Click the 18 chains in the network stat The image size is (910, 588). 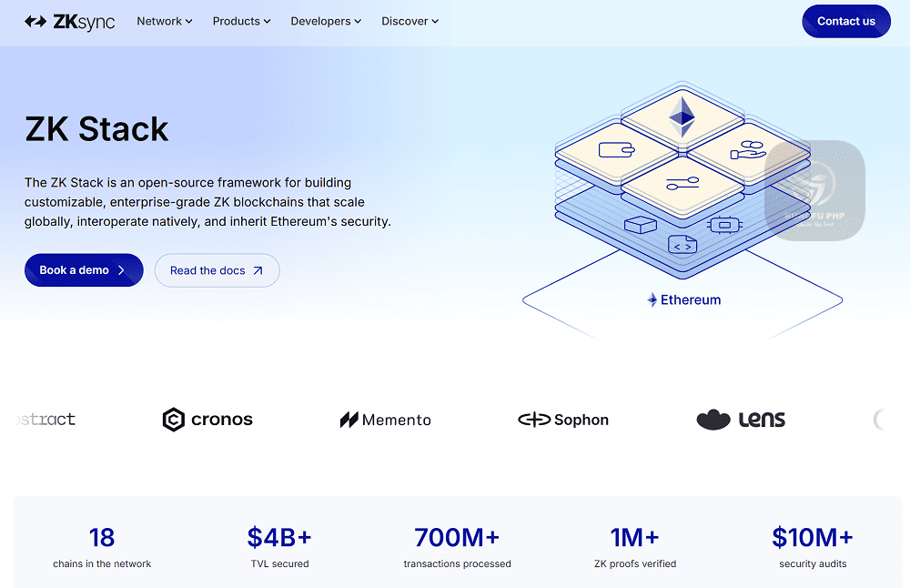[102, 547]
